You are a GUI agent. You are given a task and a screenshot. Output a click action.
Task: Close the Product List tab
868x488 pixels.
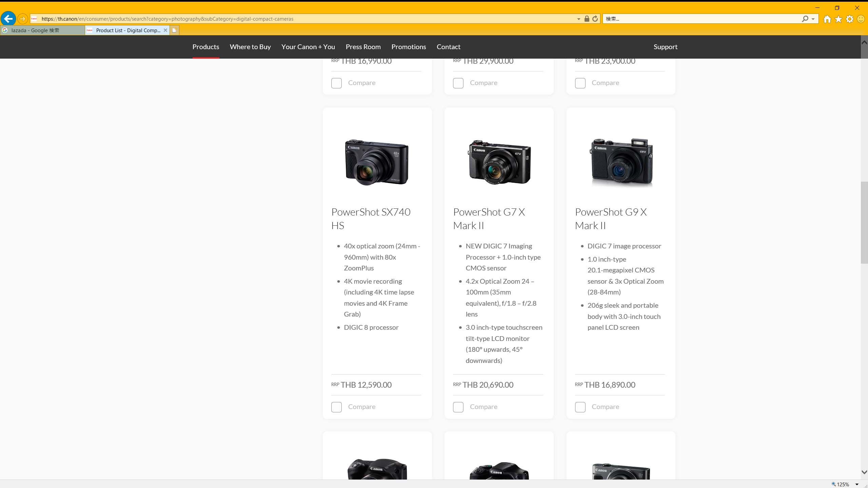(x=165, y=30)
